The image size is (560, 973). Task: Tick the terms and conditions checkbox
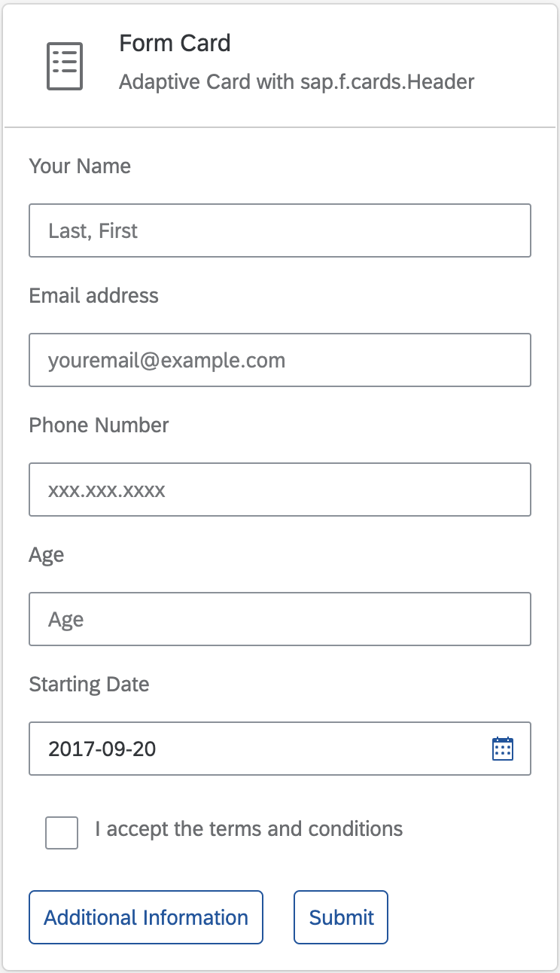[62, 832]
